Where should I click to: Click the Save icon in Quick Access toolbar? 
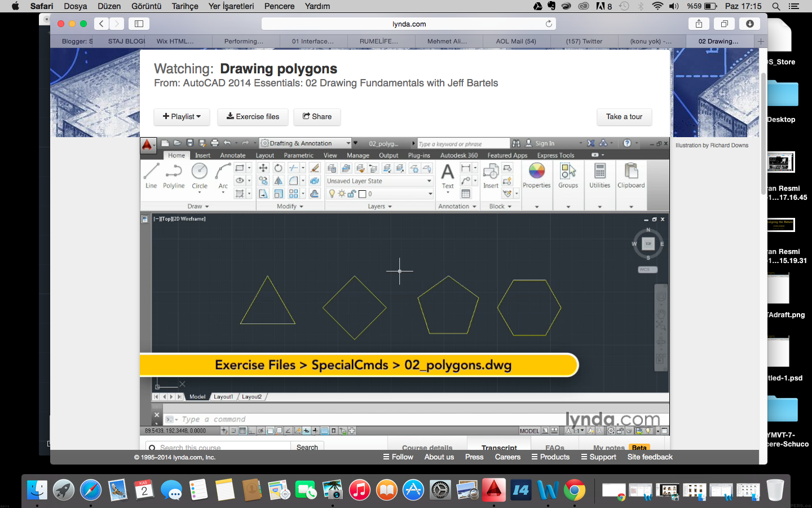(x=190, y=143)
